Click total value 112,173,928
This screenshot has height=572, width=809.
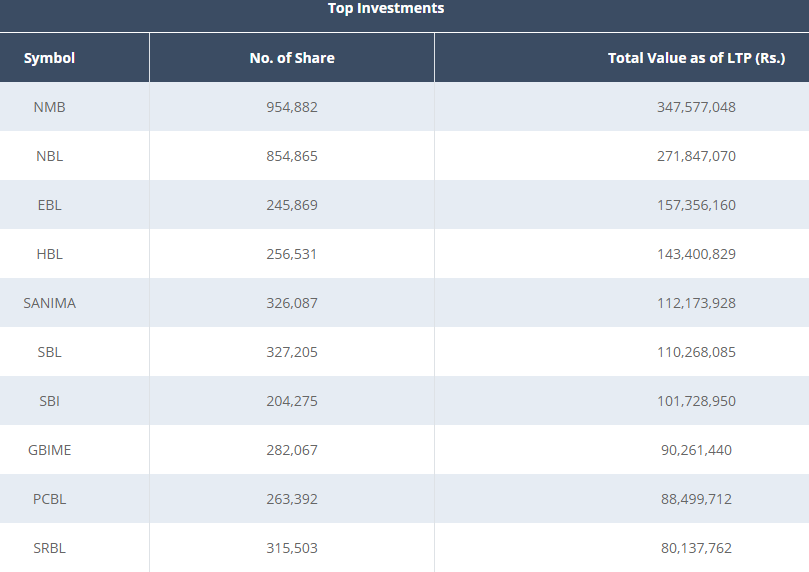[697, 303]
